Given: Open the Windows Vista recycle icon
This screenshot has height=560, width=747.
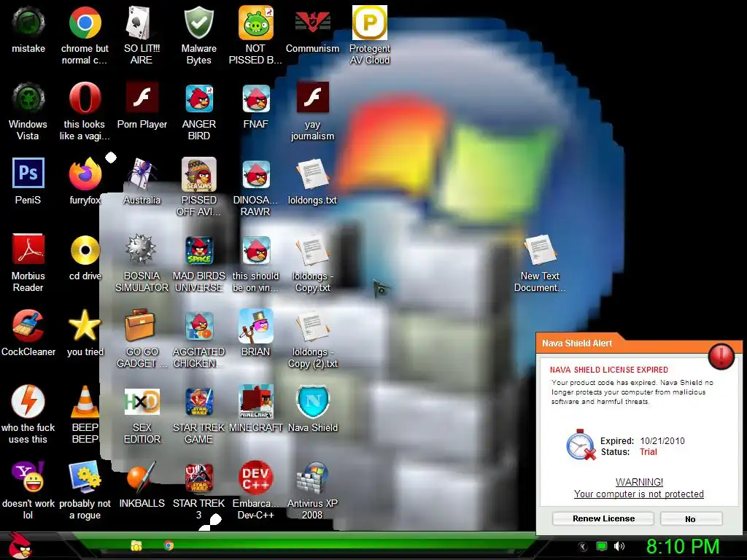Looking at the screenshot, I should pos(28,98).
